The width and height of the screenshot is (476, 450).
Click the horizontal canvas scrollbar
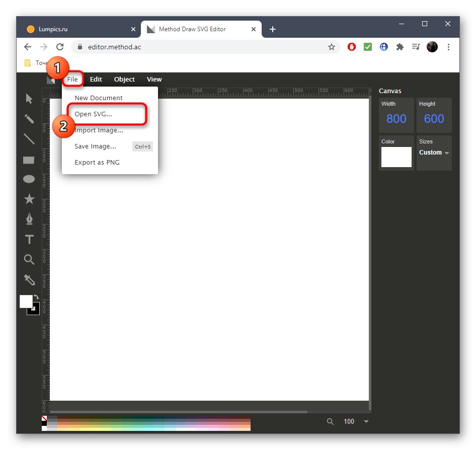click(179, 412)
